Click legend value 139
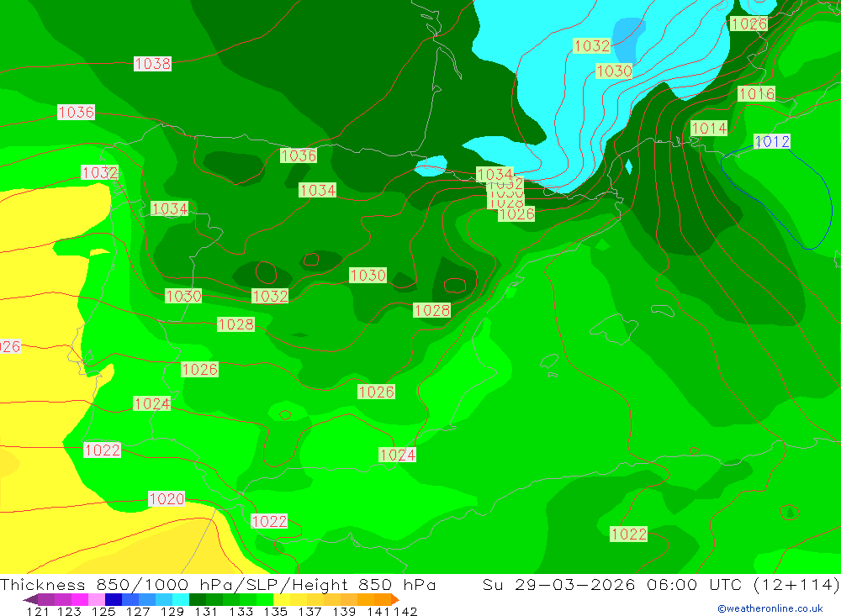This screenshot has height=616, width=841. point(344,612)
